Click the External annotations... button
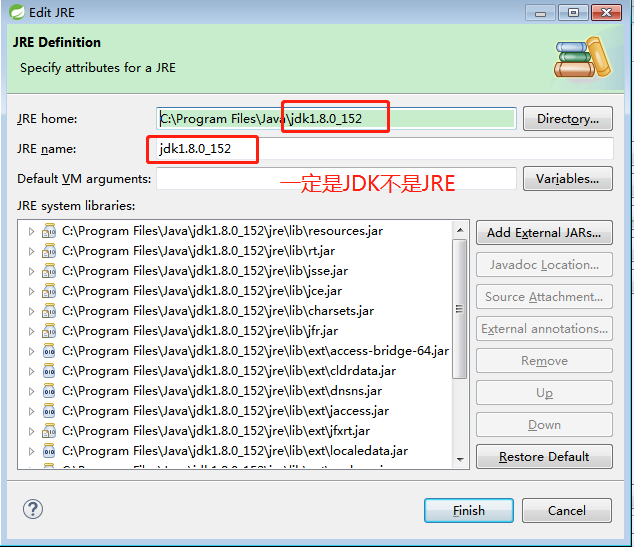This screenshot has height=547, width=634. [544, 329]
